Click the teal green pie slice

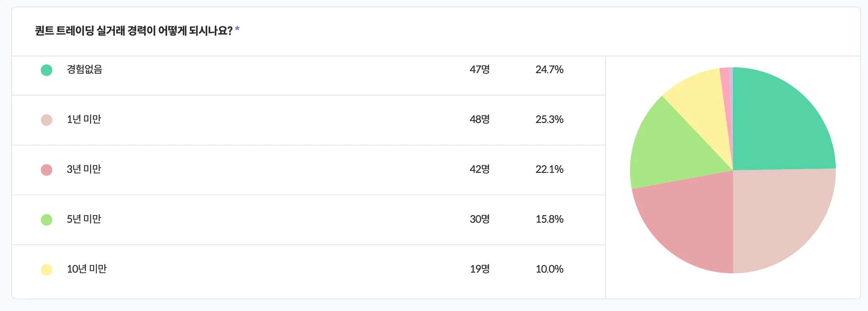[x=780, y=123]
